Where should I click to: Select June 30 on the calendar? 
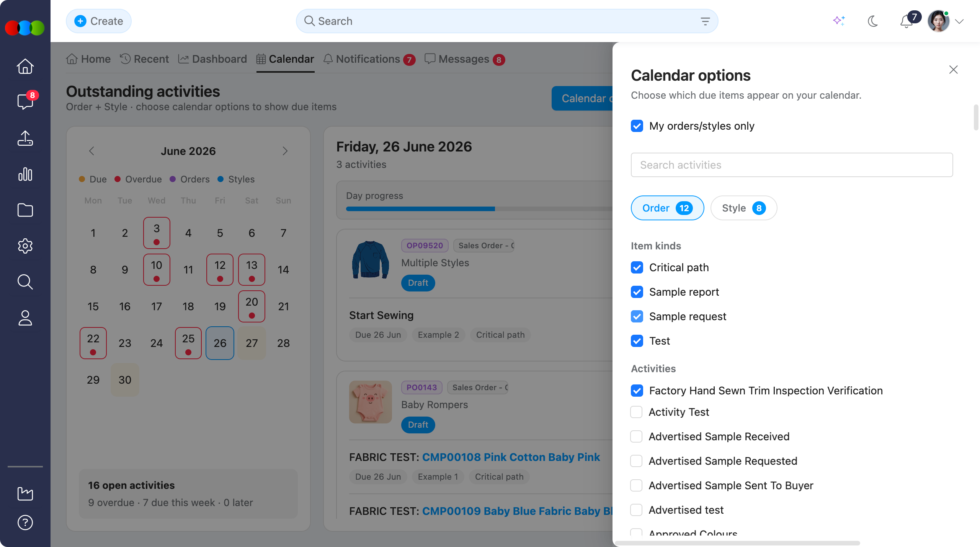125,380
